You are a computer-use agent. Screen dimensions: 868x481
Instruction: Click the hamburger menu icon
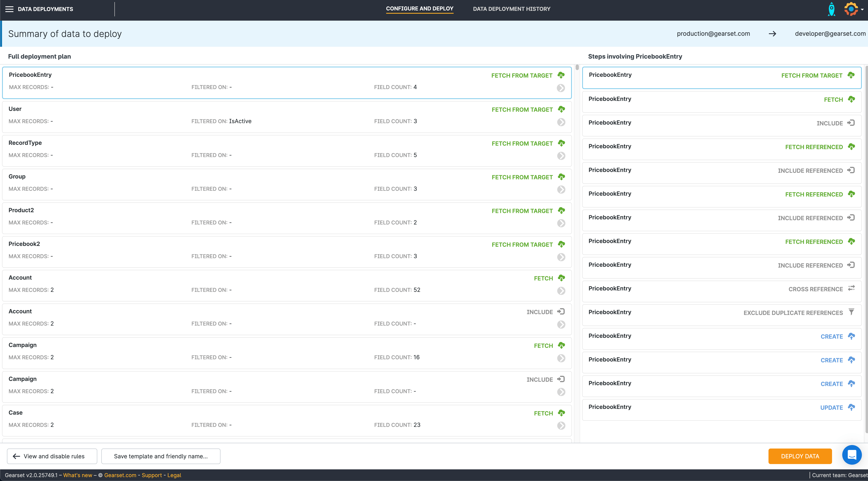point(9,9)
